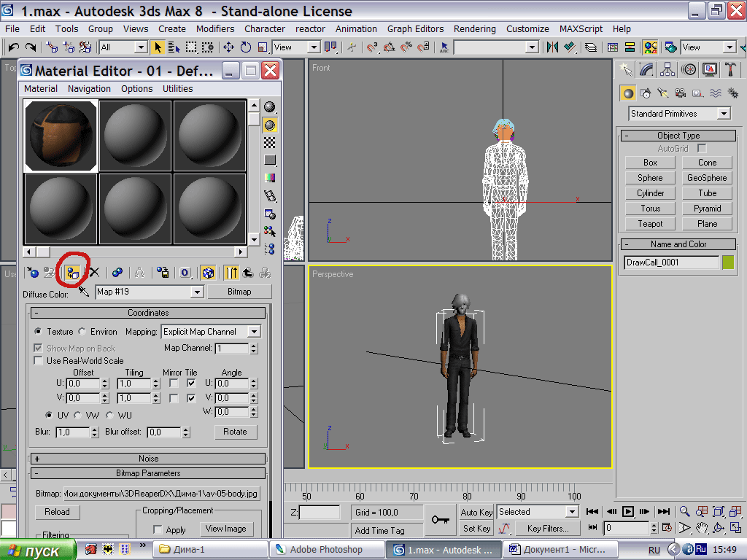
Task: Select the WU radio button
Action: [109, 415]
